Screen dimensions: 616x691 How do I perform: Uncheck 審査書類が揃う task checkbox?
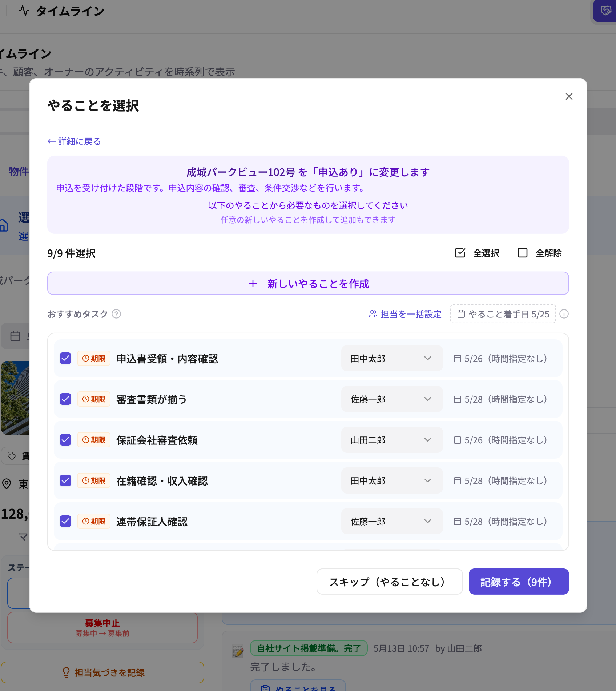[x=65, y=399]
